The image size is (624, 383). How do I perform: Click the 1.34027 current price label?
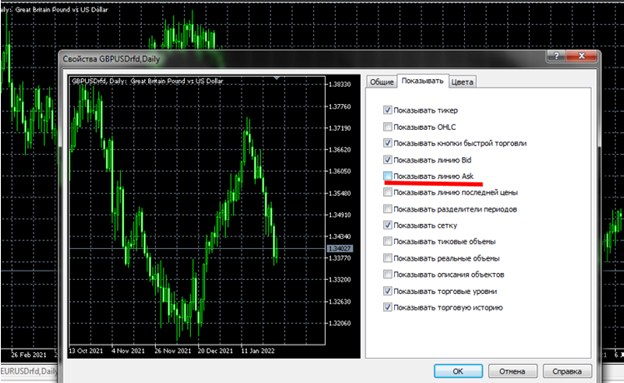[339, 248]
